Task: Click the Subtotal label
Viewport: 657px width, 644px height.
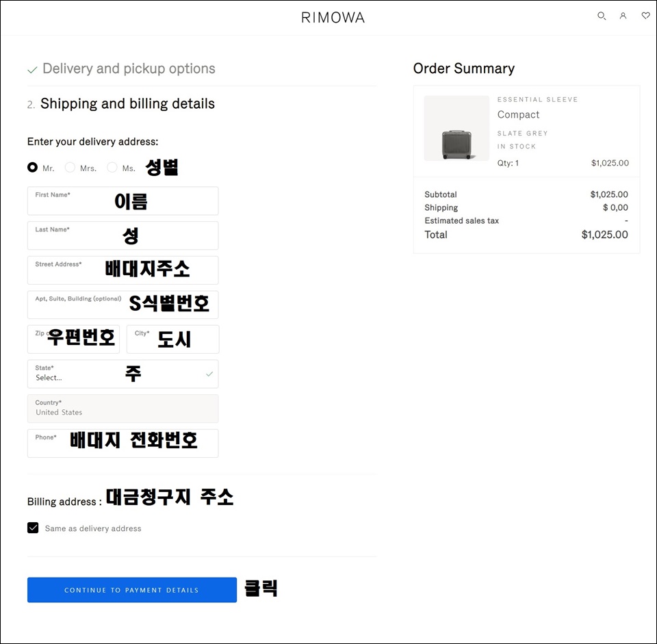Action: (x=440, y=194)
